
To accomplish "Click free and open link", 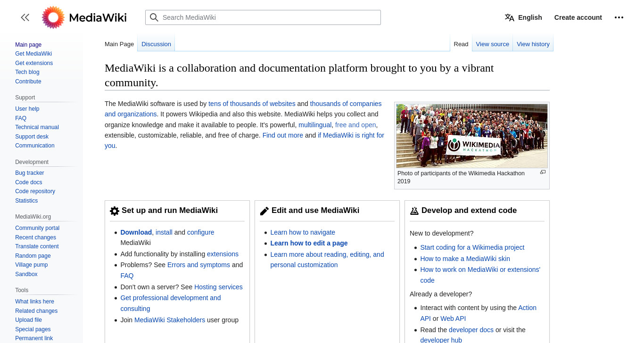I will point(355,125).
